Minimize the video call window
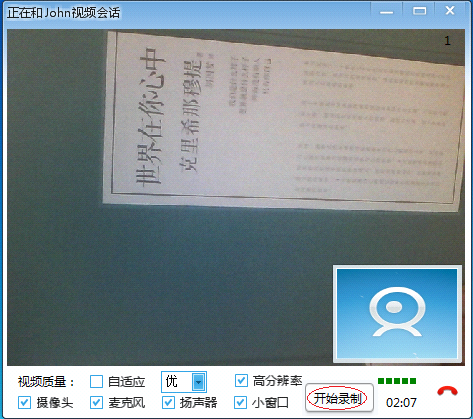This screenshot has height=419, width=473. click(x=387, y=12)
